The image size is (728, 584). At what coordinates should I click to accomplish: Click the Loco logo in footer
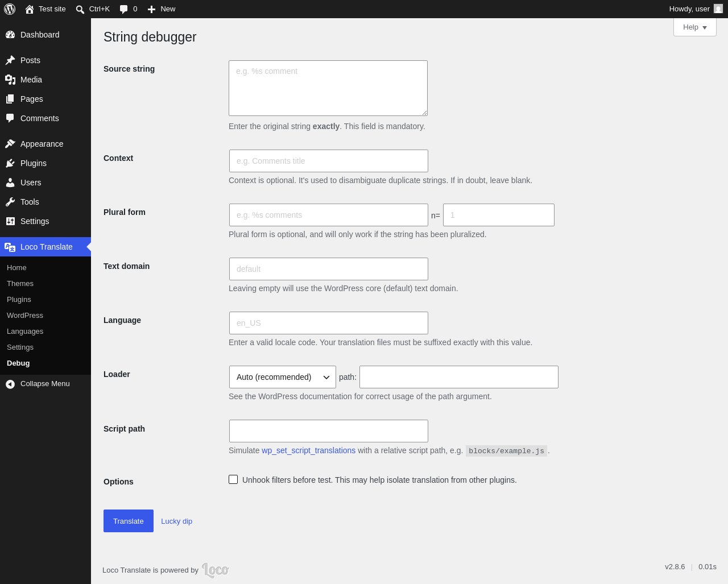(216, 570)
